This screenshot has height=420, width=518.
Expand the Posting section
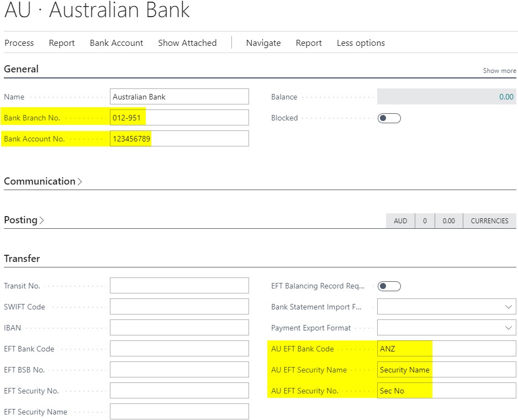pos(22,220)
